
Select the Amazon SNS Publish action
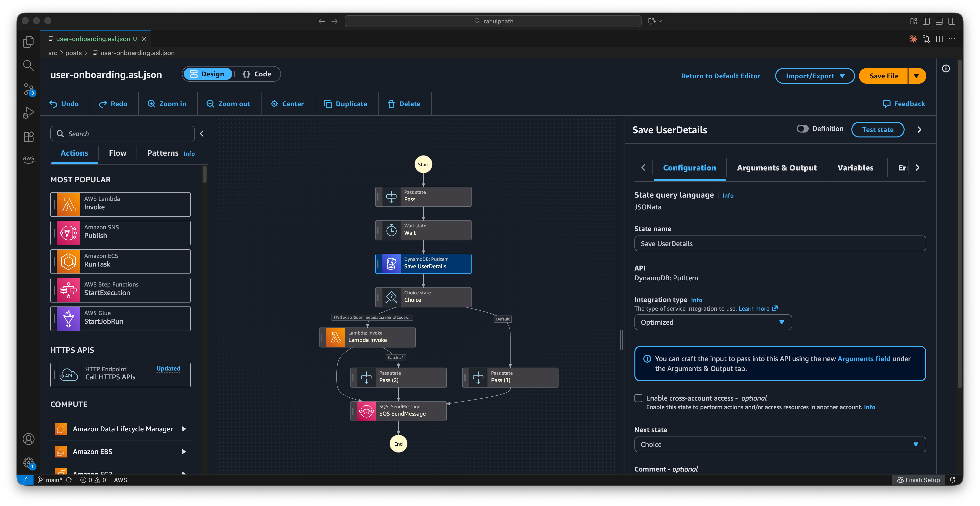coord(120,232)
